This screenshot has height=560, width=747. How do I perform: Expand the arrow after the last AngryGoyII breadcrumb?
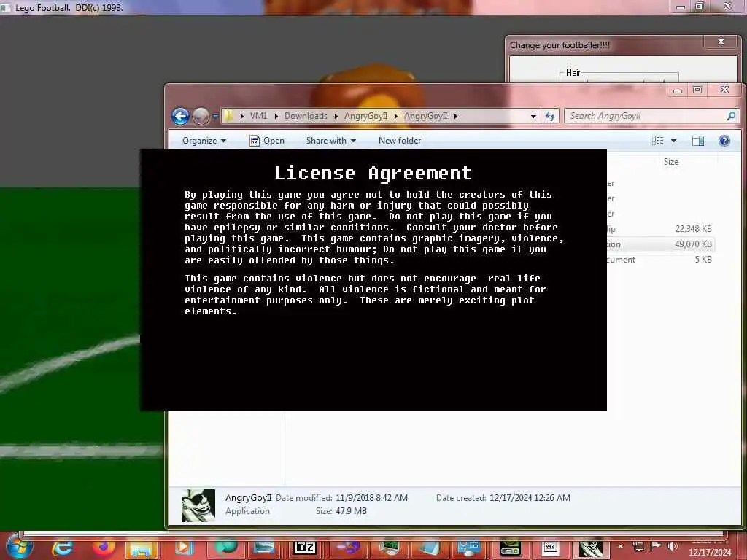coord(455,116)
